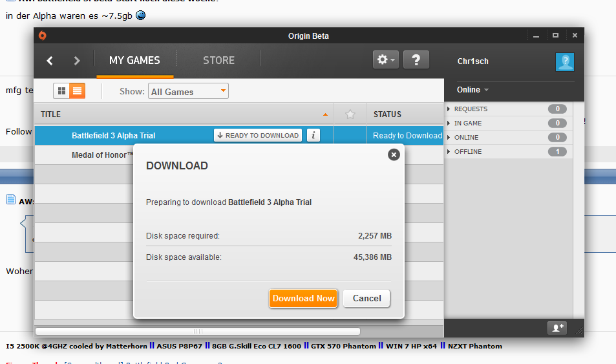Click the OFFLINE count badge showing 1
The height and width of the screenshot is (364, 616).
pos(557,151)
